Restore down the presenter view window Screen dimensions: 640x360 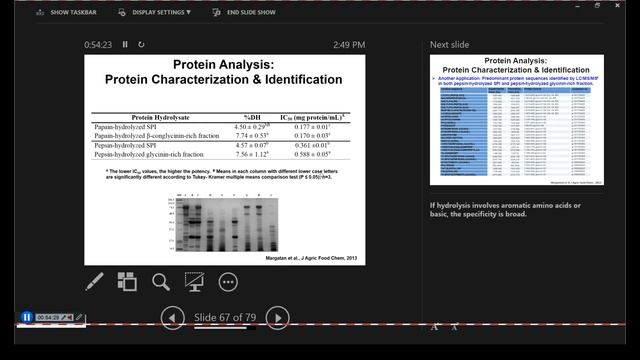point(597,5)
